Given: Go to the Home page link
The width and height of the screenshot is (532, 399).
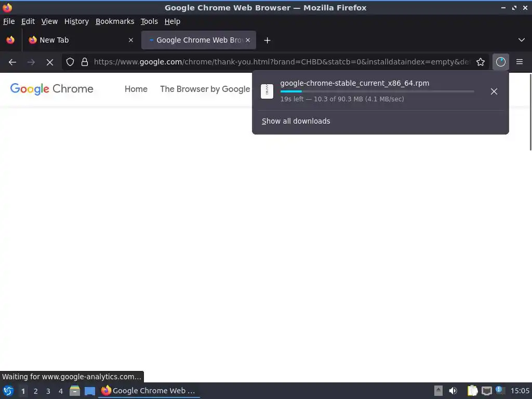Looking at the screenshot, I should [136, 89].
